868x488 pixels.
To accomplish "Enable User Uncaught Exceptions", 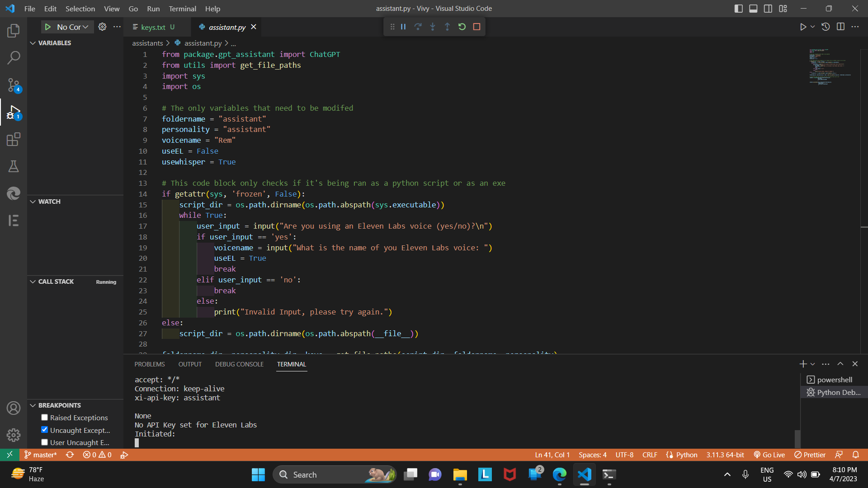I will tap(44, 442).
